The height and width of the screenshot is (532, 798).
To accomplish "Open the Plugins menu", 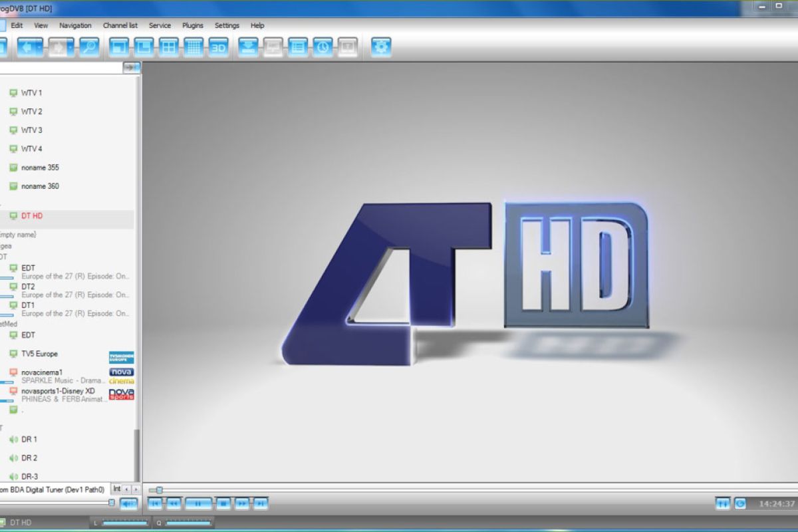I will point(193,25).
